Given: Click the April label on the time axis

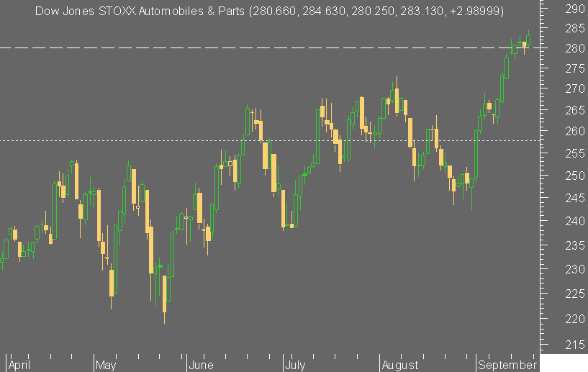Looking at the screenshot, I should [x=19, y=365].
